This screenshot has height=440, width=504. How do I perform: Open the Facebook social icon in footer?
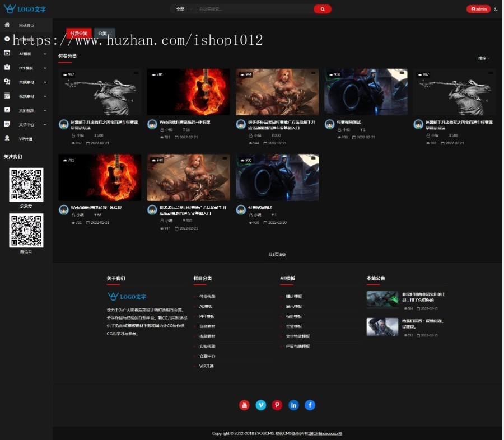(x=310, y=405)
